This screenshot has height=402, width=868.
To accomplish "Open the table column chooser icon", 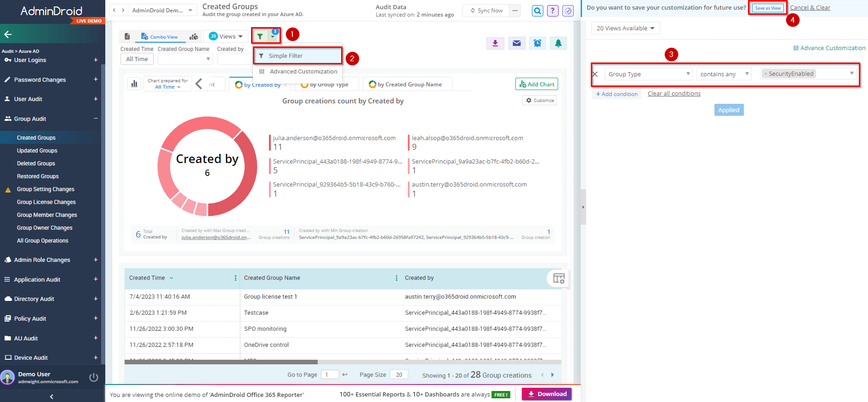I will click(559, 278).
